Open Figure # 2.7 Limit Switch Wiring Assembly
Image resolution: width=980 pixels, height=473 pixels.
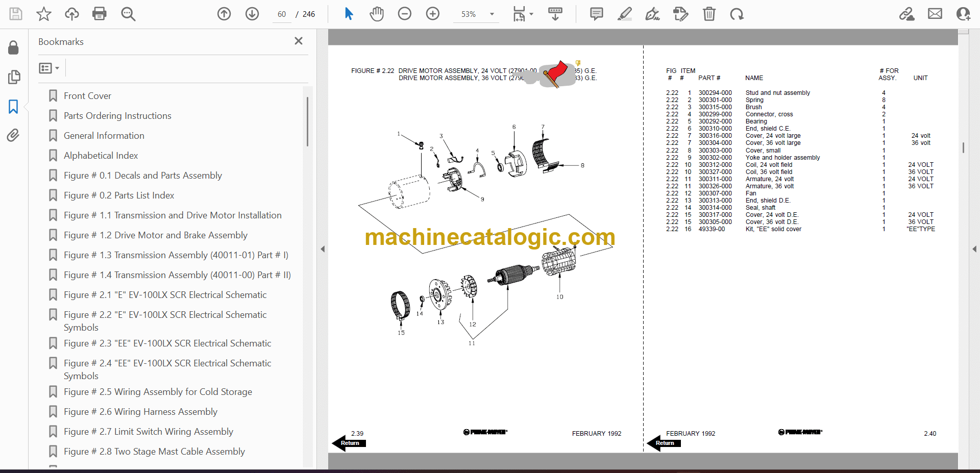pyautogui.click(x=149, y=432)
